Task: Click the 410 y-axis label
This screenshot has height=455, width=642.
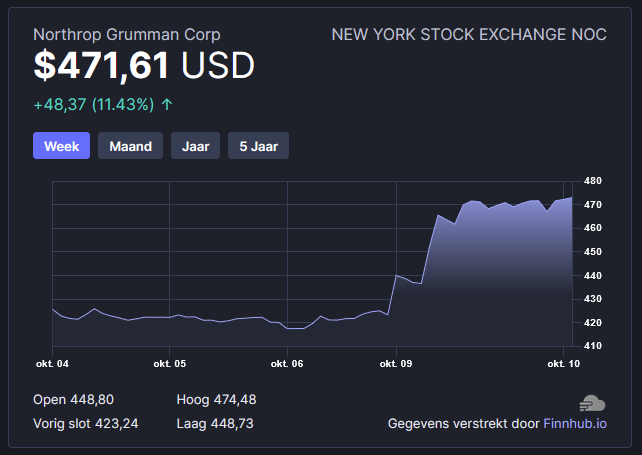Action: (593, 346)
